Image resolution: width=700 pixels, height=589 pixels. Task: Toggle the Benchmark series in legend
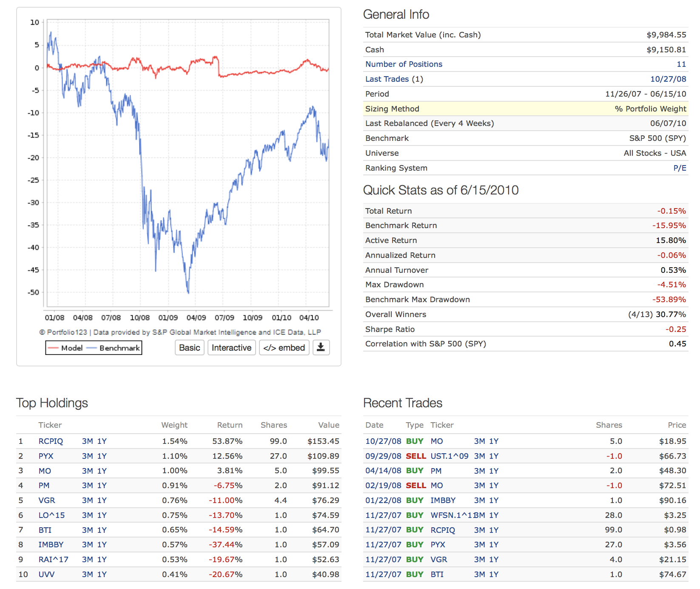coord(114,348)
